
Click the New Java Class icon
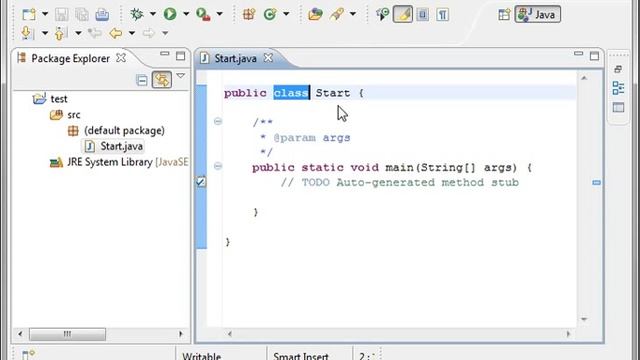tap(270, 14)
